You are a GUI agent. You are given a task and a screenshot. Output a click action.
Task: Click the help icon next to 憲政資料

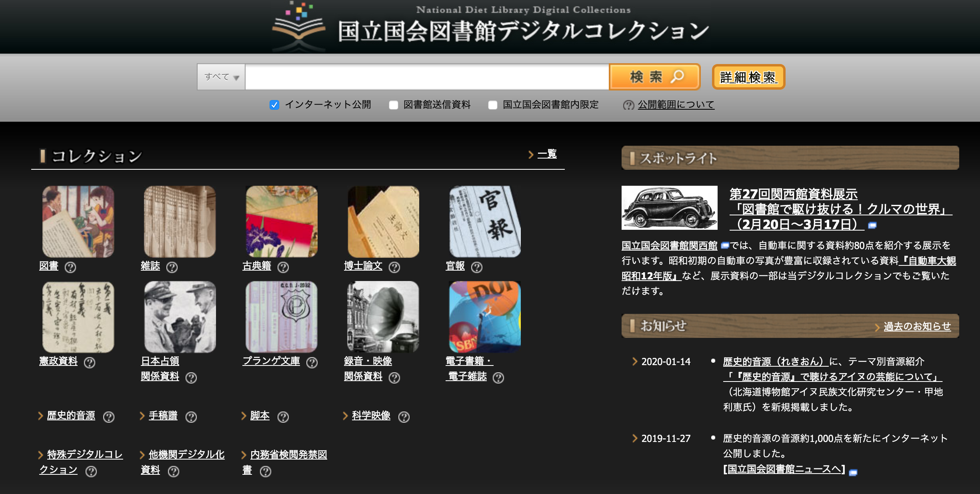90,362
